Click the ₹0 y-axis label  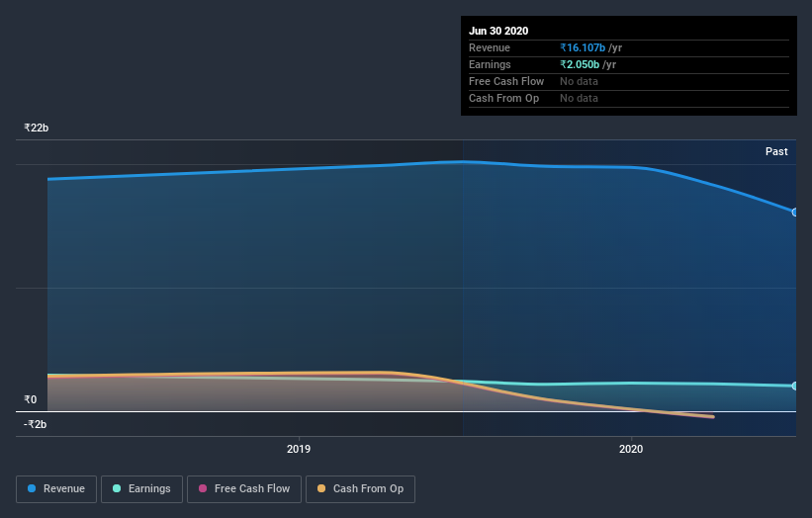[31, 399]
